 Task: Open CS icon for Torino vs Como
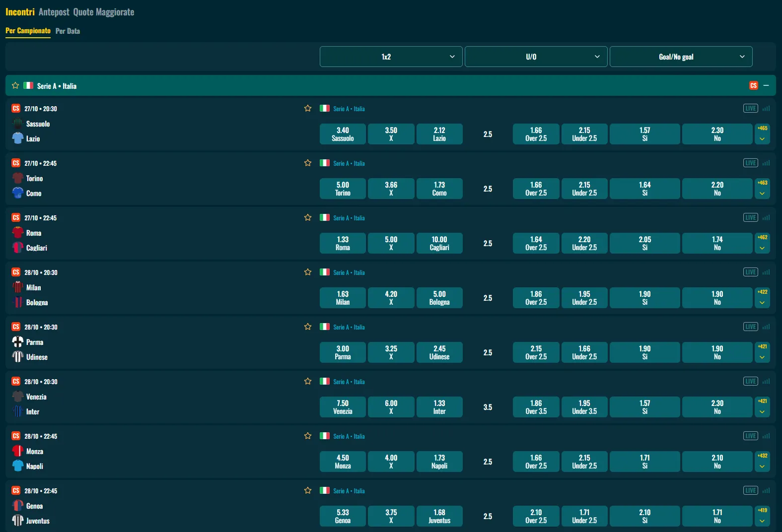16,163
